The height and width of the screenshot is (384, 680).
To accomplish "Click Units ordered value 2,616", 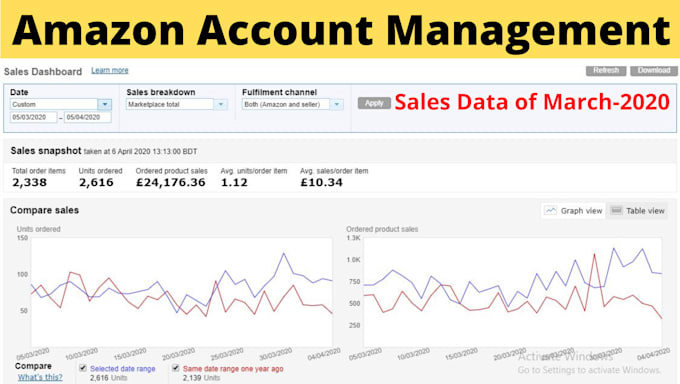I will [x=96, y=183].
